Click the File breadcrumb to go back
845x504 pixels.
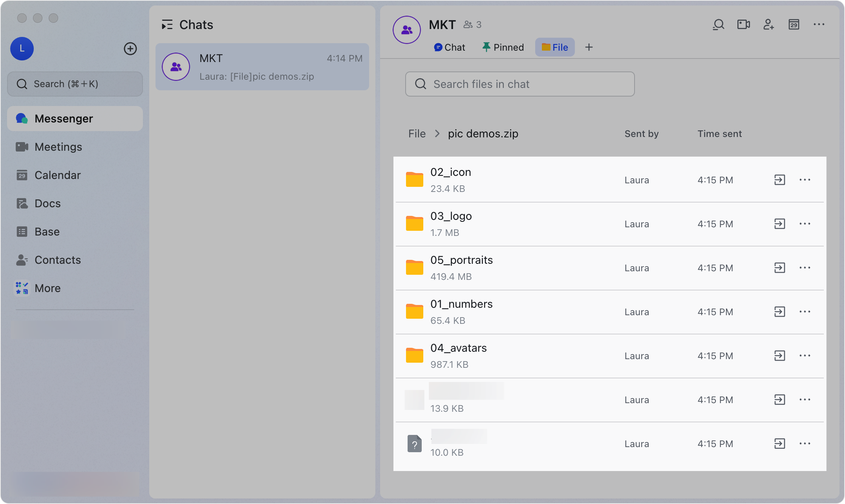pos(417,133)
